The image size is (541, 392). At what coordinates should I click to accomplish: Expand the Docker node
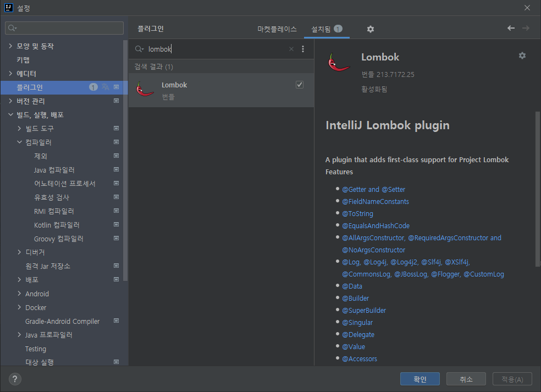point(19,307)
